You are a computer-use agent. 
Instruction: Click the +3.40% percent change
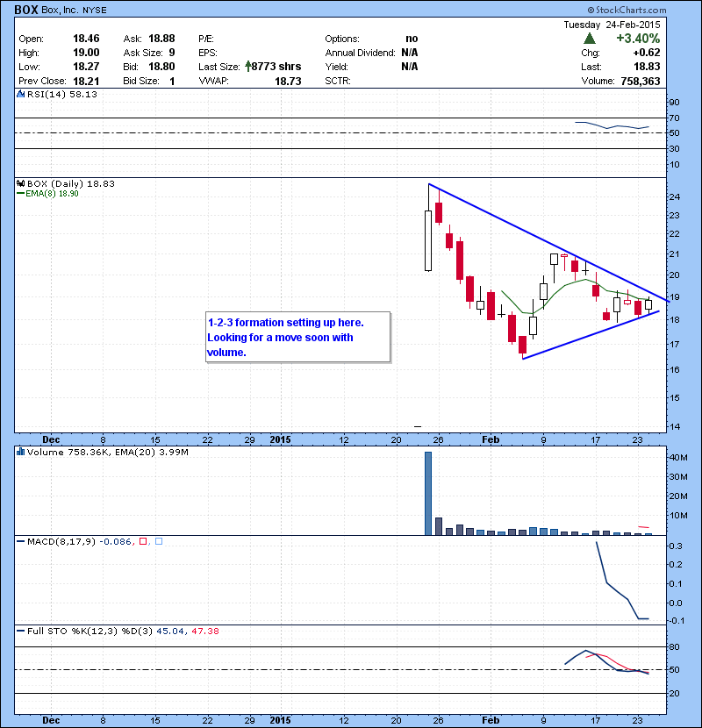[638, 38]
